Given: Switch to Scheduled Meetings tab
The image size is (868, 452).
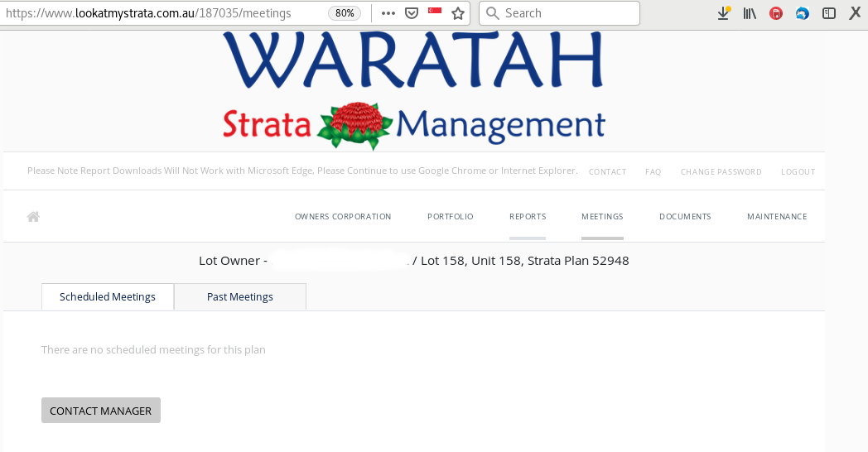Looking at the screenshot, I should click(108, 297).
